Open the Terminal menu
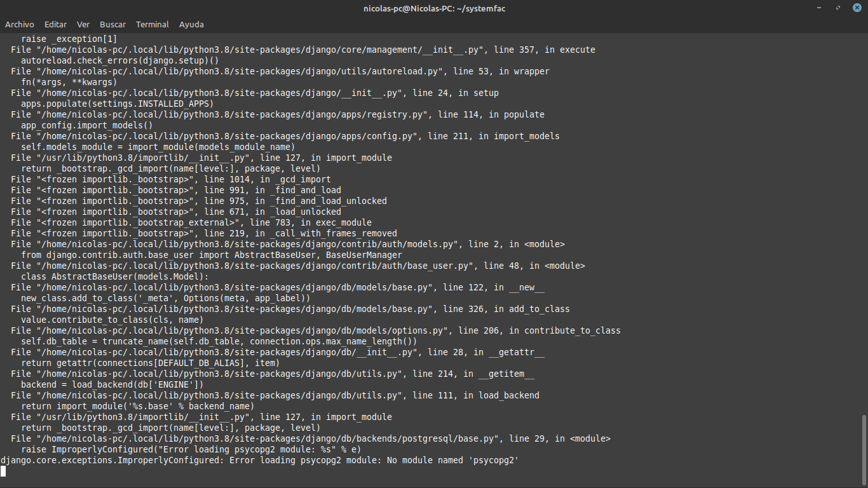The width and height of the screenshot is (868, 488). pyautogui.click(x=153, y=24)
